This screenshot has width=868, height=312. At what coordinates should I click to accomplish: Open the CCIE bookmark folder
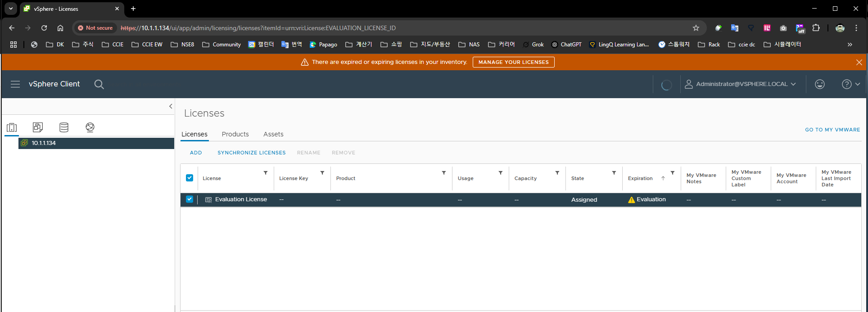coord(113,45)
